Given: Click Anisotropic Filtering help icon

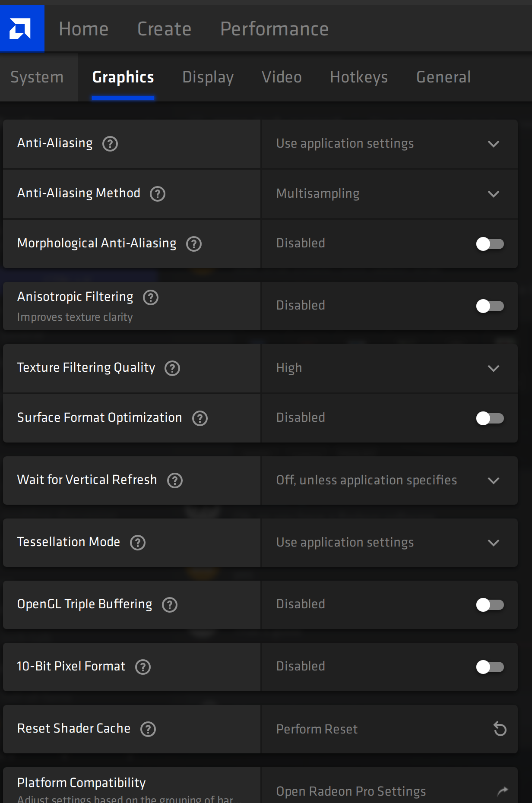Looking at the screenshot, I should (x=151, y=297).
